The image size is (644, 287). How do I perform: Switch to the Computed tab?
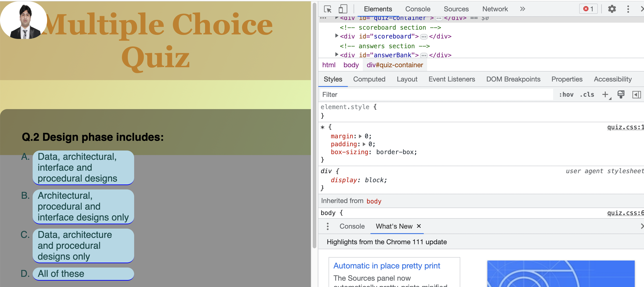point(369,79)
